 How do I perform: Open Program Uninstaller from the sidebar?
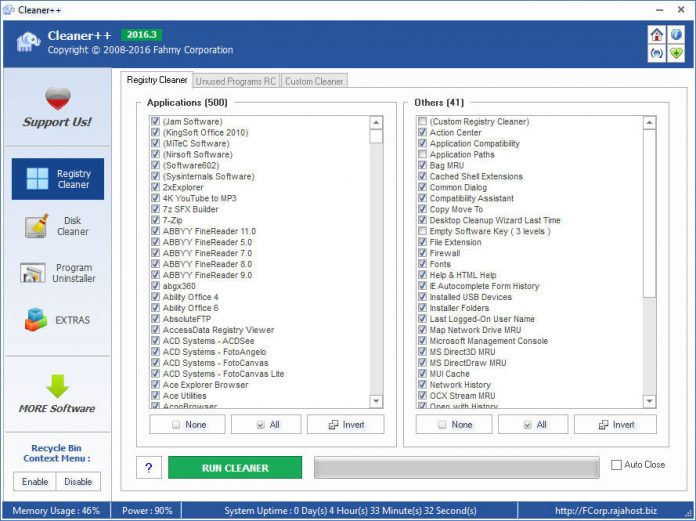(x=58, y=273)
